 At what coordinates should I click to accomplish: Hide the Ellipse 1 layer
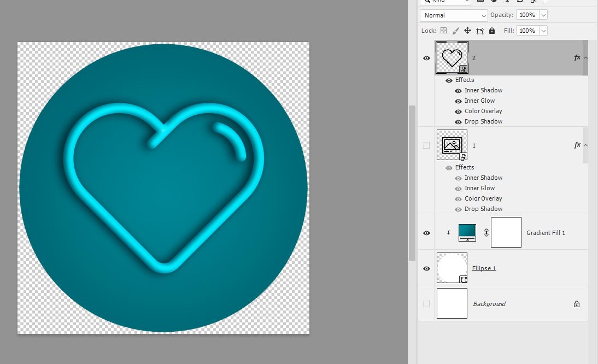pos(426,268)
